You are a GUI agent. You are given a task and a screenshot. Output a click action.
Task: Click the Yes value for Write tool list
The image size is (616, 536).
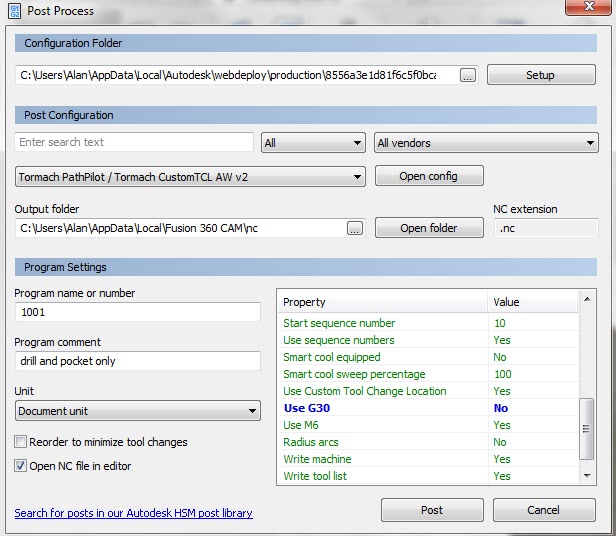(x=502, y=476)
